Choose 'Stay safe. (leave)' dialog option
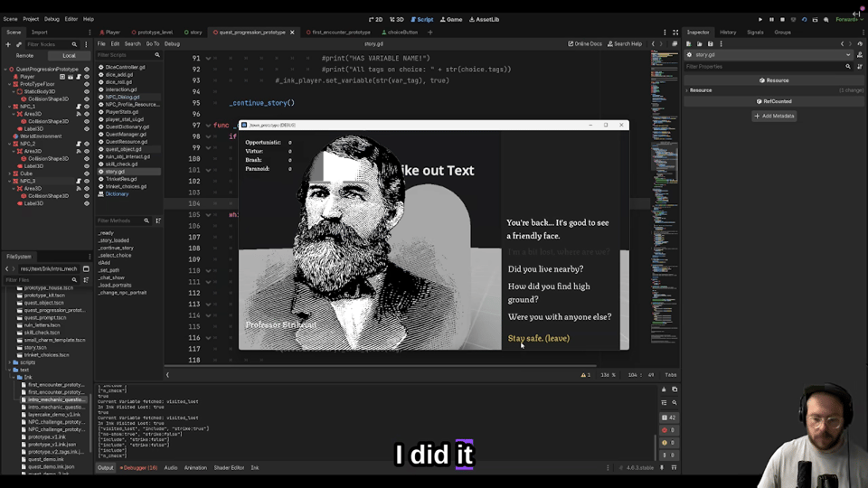This screenshot has width=868, height=488. 539,338
